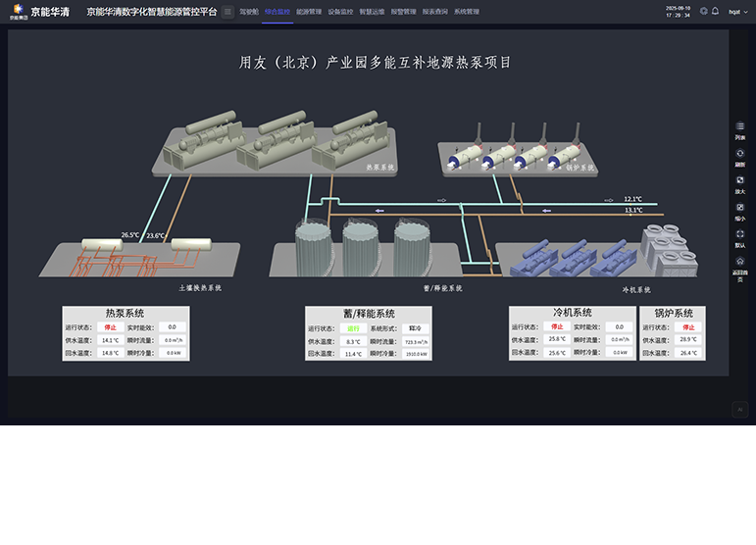
Task: Click the 热泵系统 heat pump units graphic
Action: 275,143
